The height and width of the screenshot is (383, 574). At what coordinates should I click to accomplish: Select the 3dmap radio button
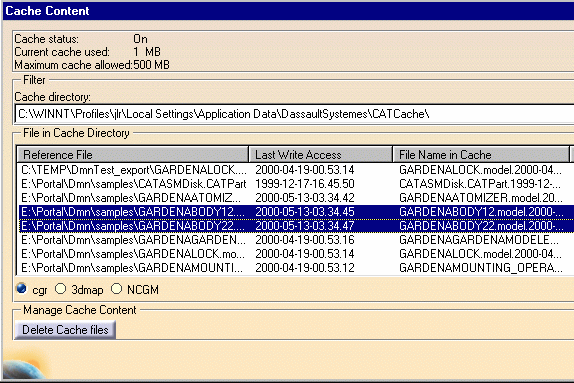click(x=60, y=289)
